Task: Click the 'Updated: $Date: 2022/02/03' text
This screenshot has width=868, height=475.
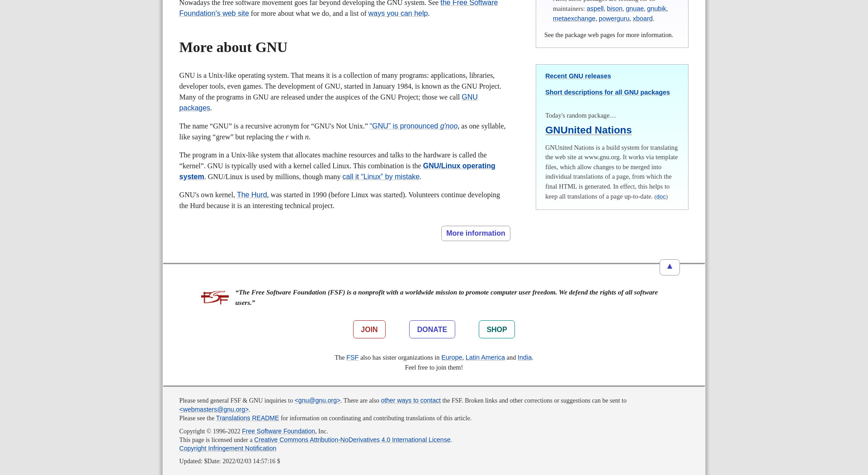Action: [x=230, y=461]
